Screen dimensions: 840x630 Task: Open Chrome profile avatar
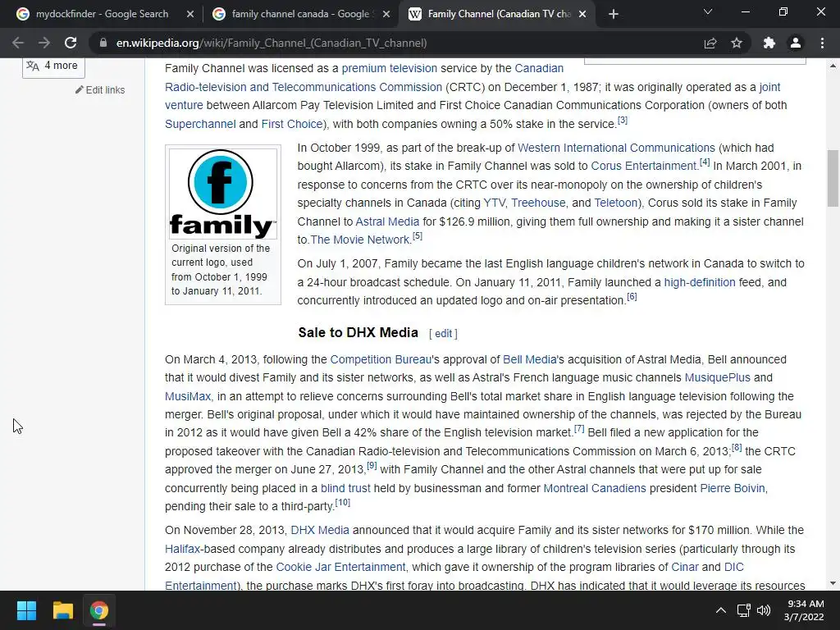point(796,43)
